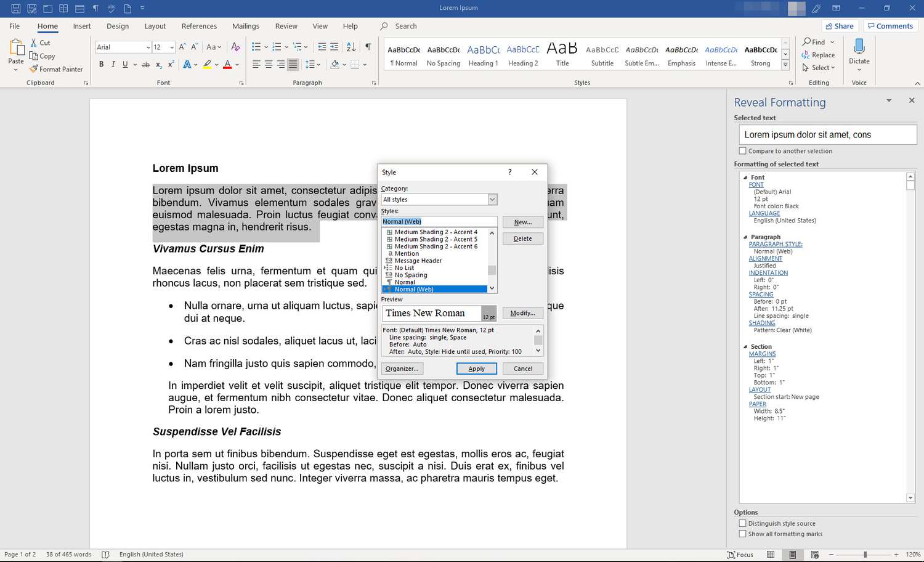The image size is (924, 562).
Task: Collapse the Paragraph section in Reveal Formatting
Action: 745,237
